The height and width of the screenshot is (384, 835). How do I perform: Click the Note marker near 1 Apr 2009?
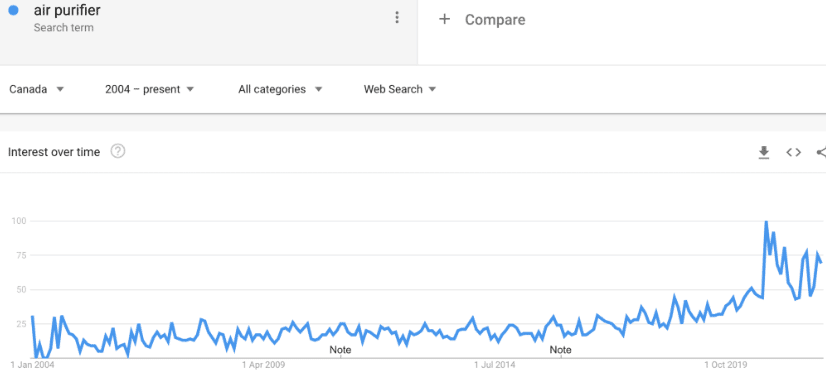[x=340, y=350]
